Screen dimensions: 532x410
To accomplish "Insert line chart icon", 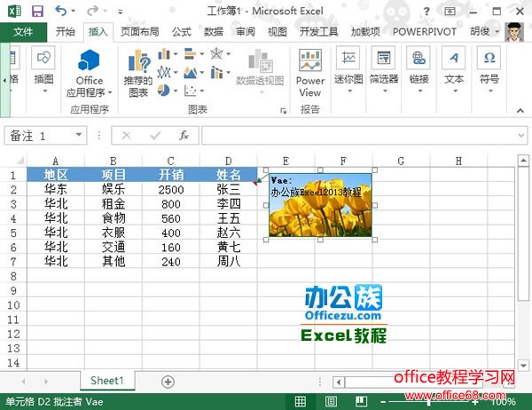I will [164, 72].
